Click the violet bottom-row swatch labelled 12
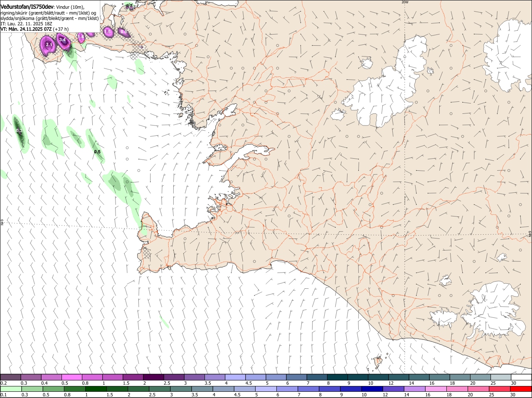 tap(393, 389)
